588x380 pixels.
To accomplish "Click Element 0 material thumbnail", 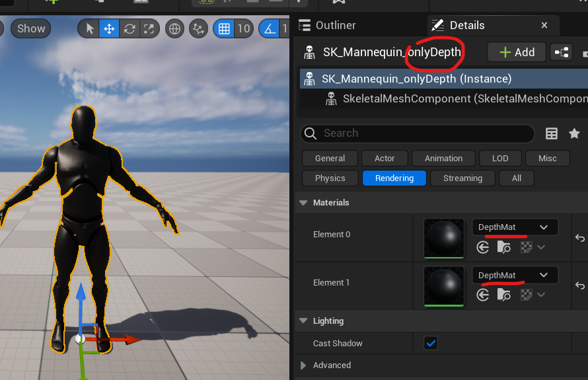I will coord(443,239).
